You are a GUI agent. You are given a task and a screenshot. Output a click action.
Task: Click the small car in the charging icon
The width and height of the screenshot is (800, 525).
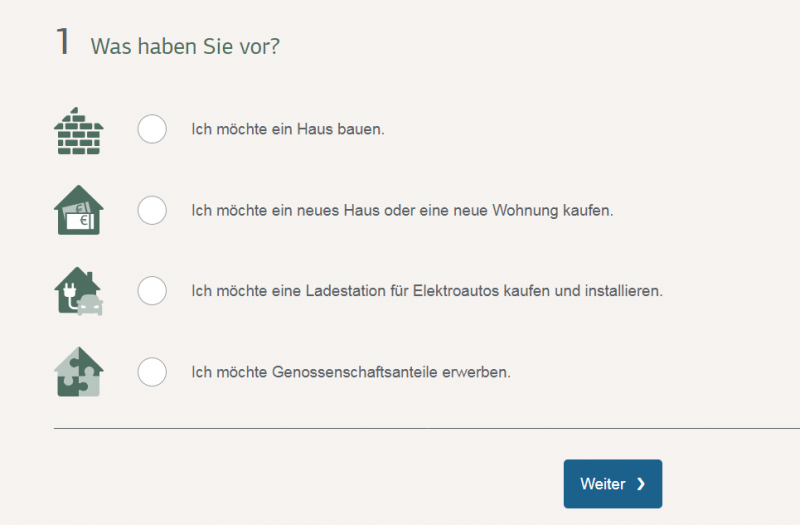click(91, 304)
